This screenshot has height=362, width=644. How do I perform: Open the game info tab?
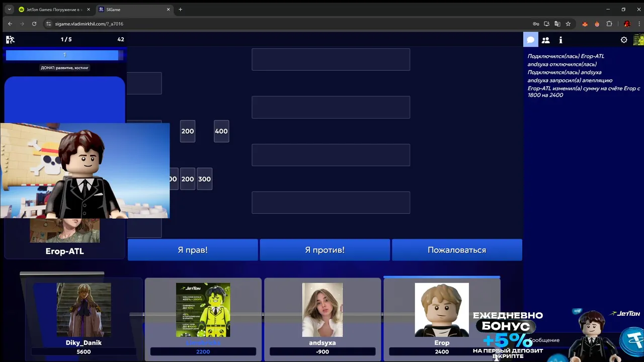[x=560, y=40]
